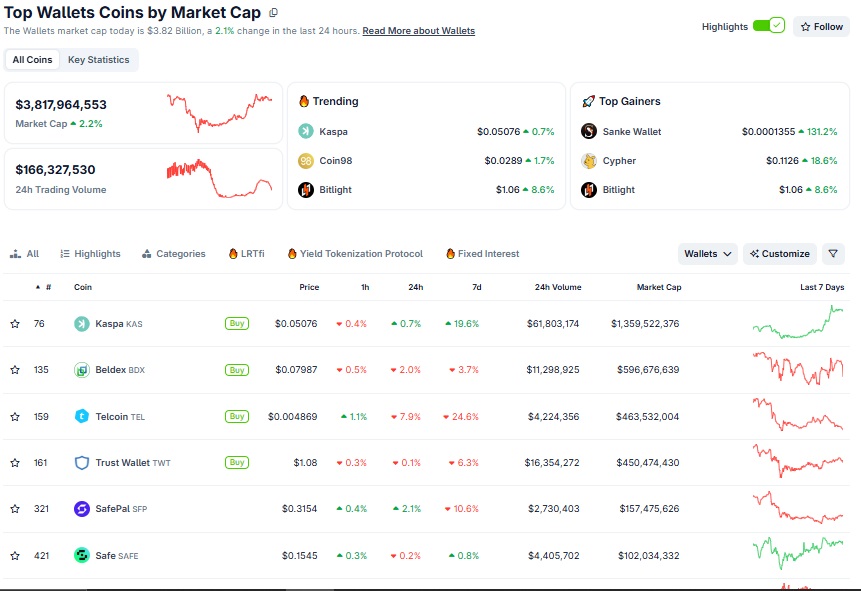Screen dimensions: 861x591
Task: Sort table by rank number column
Action: coord(44,287)
